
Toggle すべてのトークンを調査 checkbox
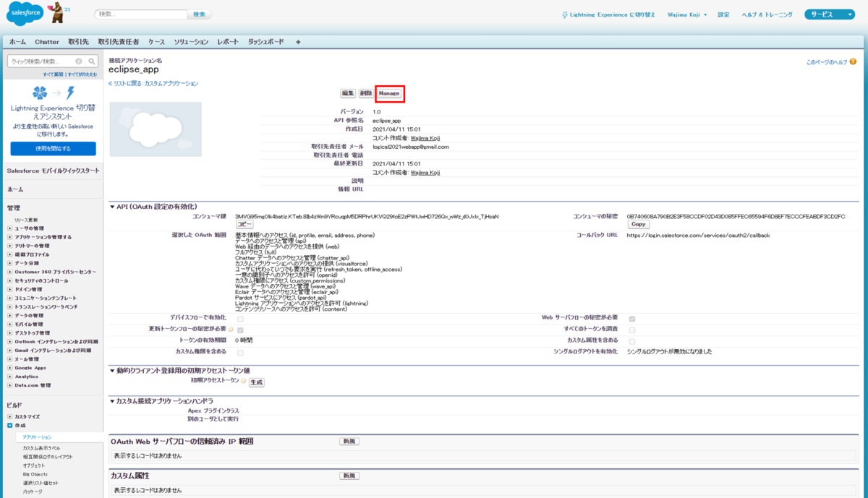[632, 330]
